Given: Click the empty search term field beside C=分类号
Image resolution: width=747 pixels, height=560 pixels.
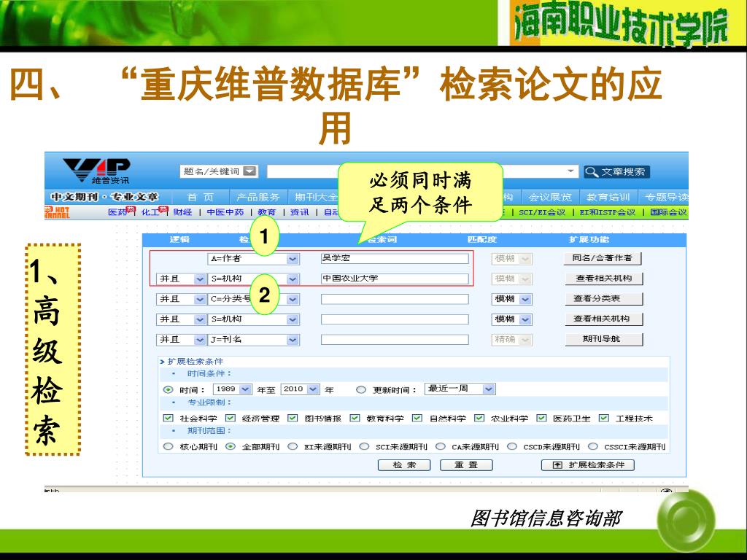Looking at the screenshot, I should pyautogui.click(x=395, y=299).
